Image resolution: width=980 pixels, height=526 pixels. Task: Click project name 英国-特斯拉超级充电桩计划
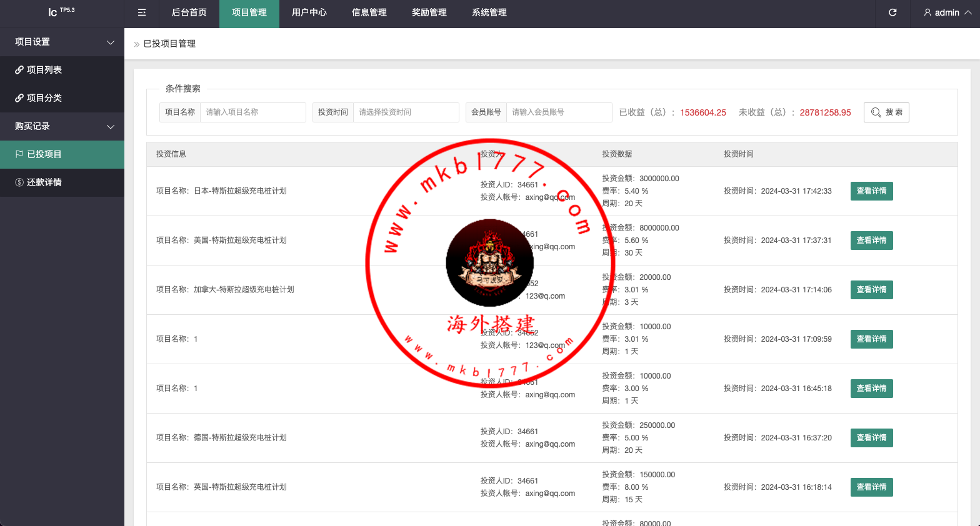[240, 487]
